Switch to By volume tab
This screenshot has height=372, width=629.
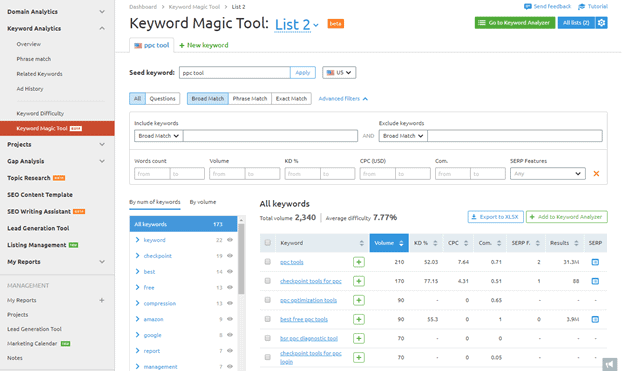click(203, 202)
